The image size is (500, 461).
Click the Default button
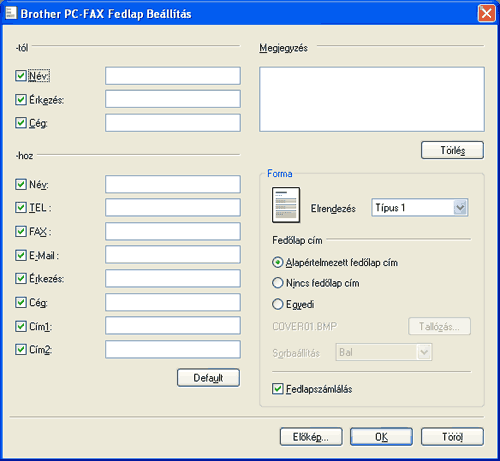pos(208,378)
